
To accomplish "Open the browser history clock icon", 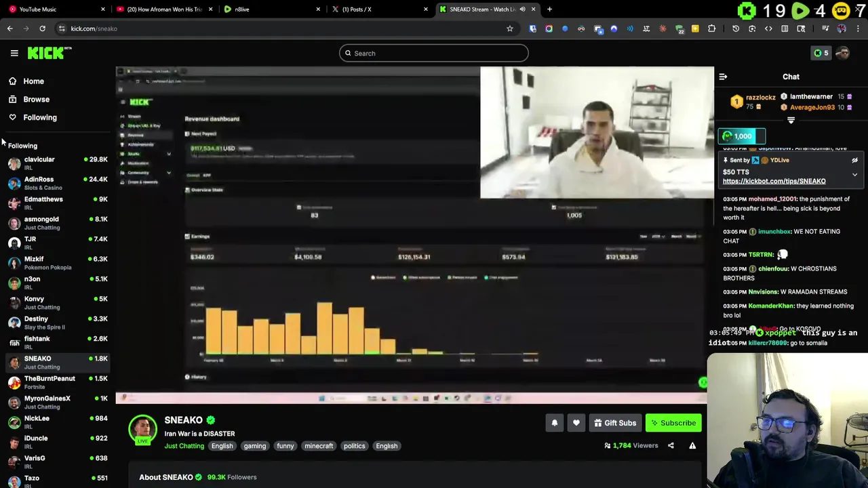I will (x=736, y=28).
